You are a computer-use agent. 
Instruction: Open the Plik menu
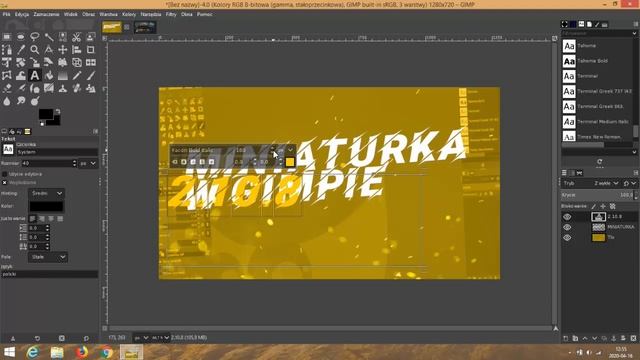pos(7,14)
